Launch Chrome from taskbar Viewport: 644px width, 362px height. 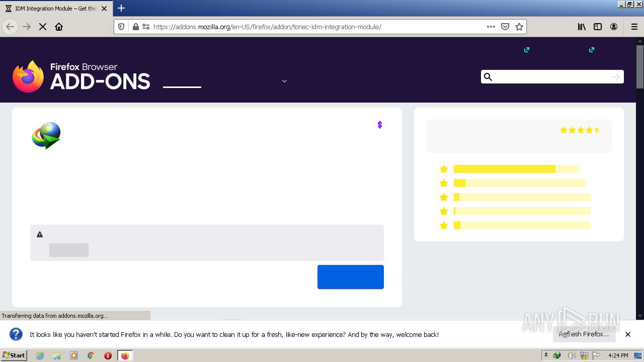91,355
